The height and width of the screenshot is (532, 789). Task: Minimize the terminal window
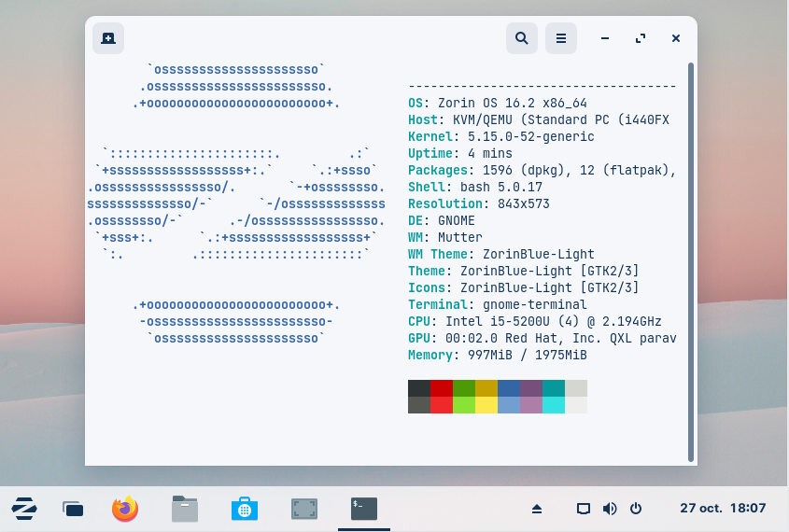(606, 38)
